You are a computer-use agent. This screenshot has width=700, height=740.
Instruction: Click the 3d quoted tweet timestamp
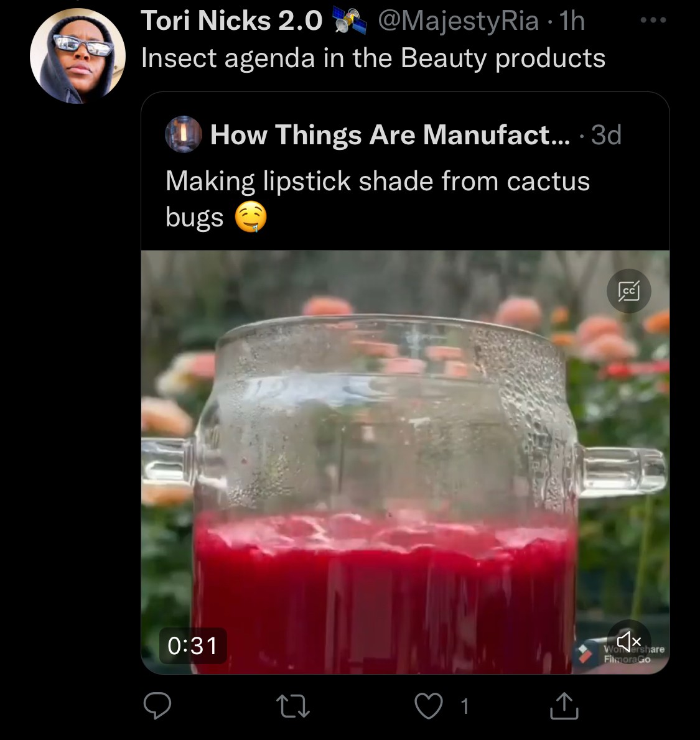click(x=605, y=134)
